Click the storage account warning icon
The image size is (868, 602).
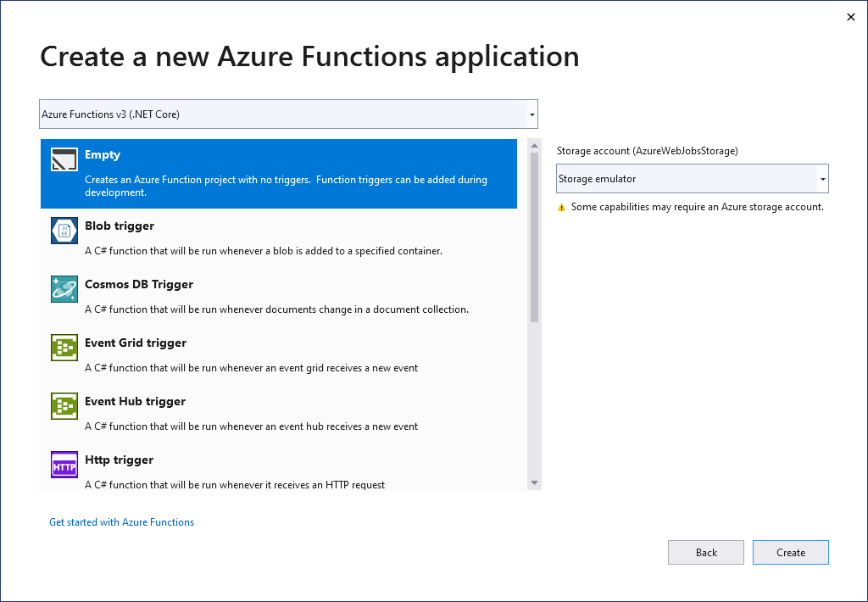pyautogui.click(x=561, y=206)
